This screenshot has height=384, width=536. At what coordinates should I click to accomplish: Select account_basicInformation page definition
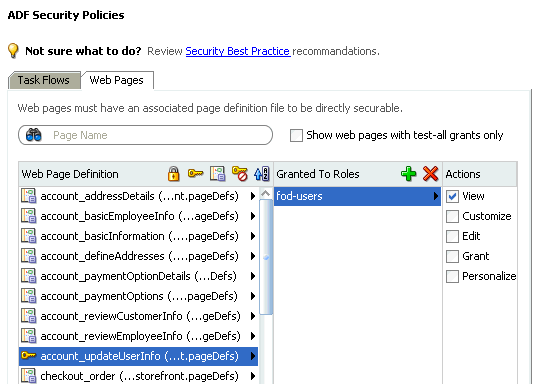[138, 236]
